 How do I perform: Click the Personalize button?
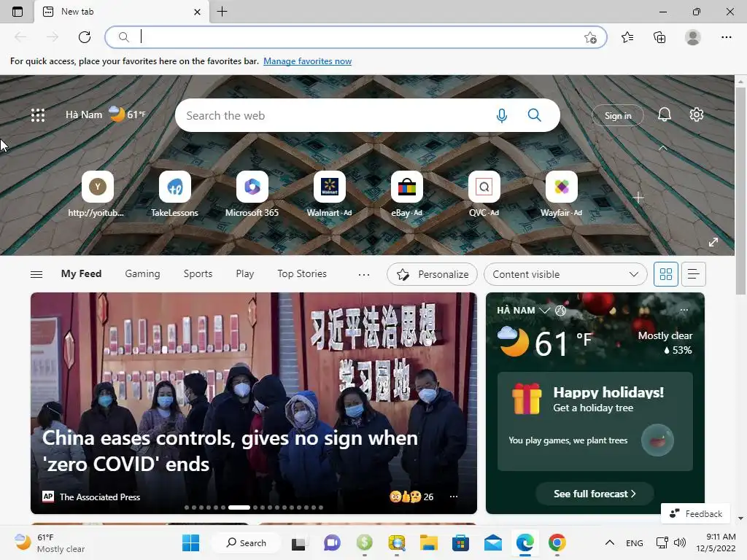432,274
